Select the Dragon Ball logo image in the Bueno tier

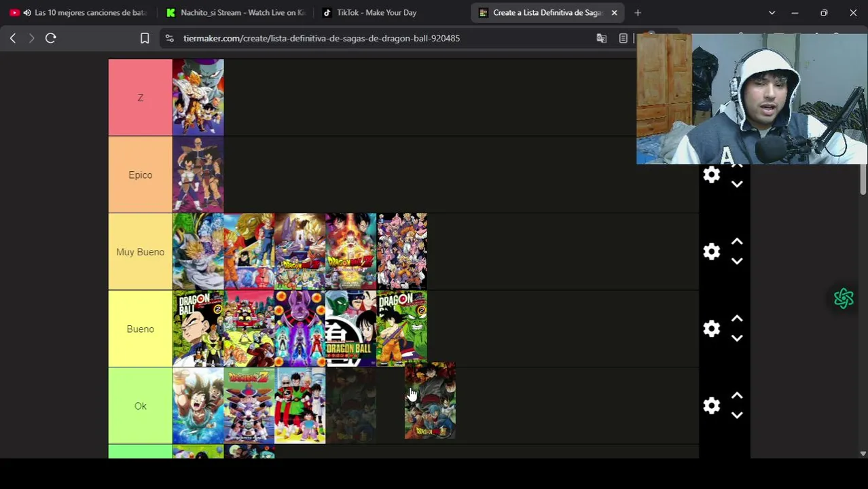point(351,329)
